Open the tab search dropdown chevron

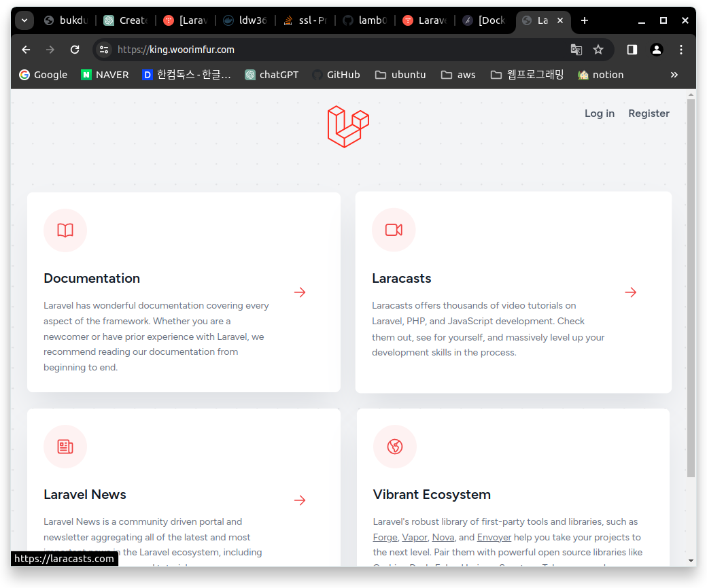coord(24,20)
